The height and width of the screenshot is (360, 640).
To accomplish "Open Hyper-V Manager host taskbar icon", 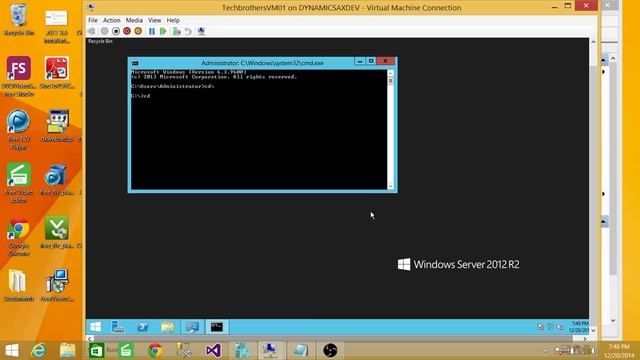I will pos(242,350).
